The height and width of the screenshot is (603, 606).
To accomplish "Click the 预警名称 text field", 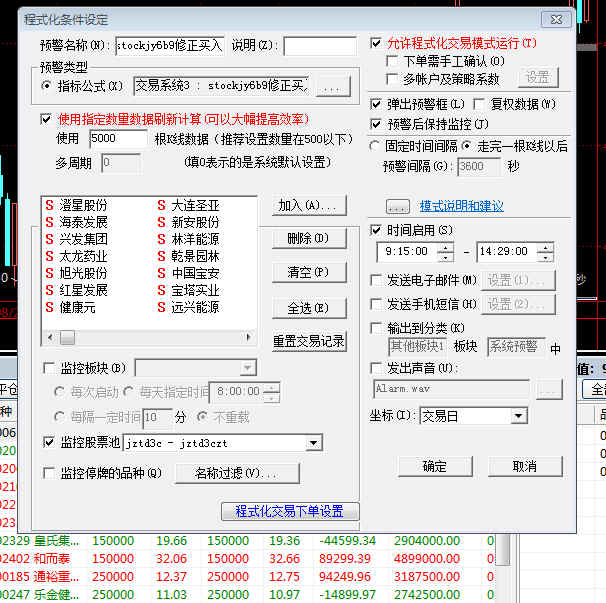I will (x=170, y=46).
